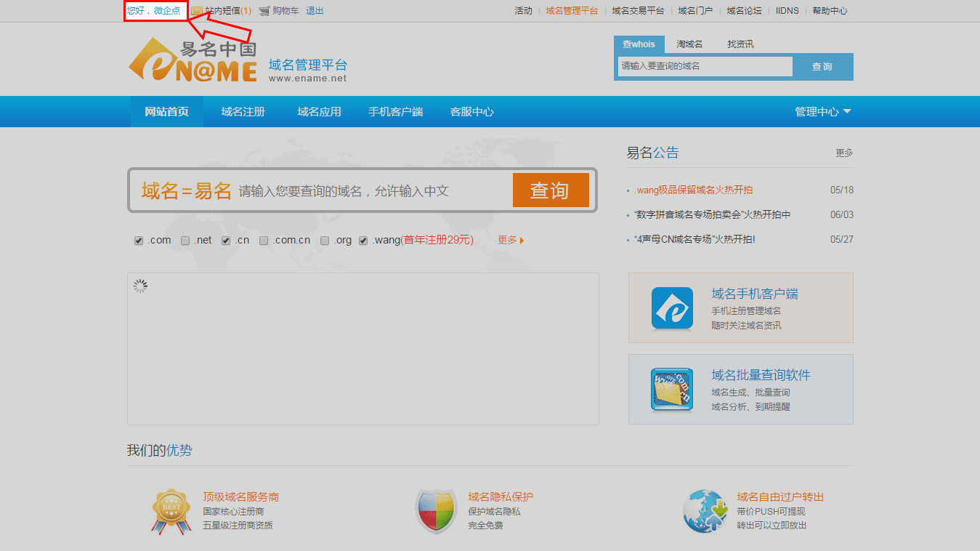Click the domain mobile client app icon

pyautogui.click(x=672, y=308)
